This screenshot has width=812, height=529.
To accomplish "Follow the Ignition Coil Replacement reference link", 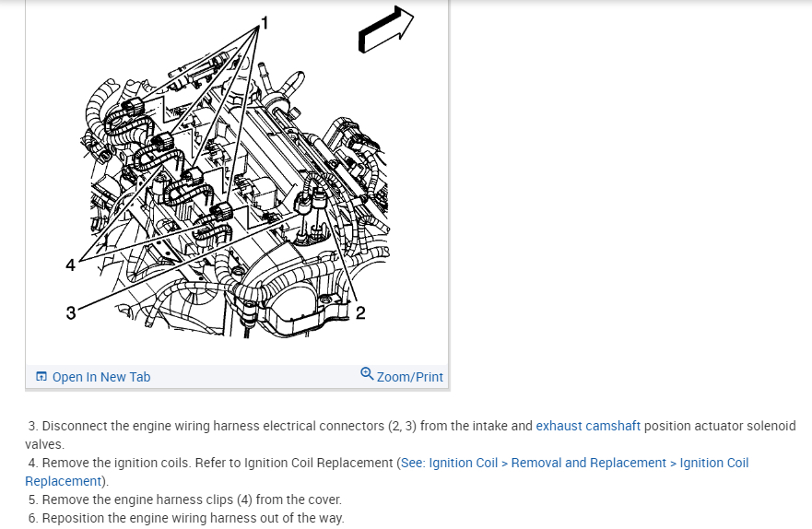I will [x=387, y=472].
